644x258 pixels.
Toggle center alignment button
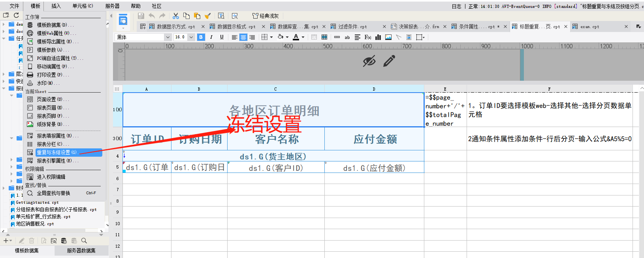[x=243, y=37]
